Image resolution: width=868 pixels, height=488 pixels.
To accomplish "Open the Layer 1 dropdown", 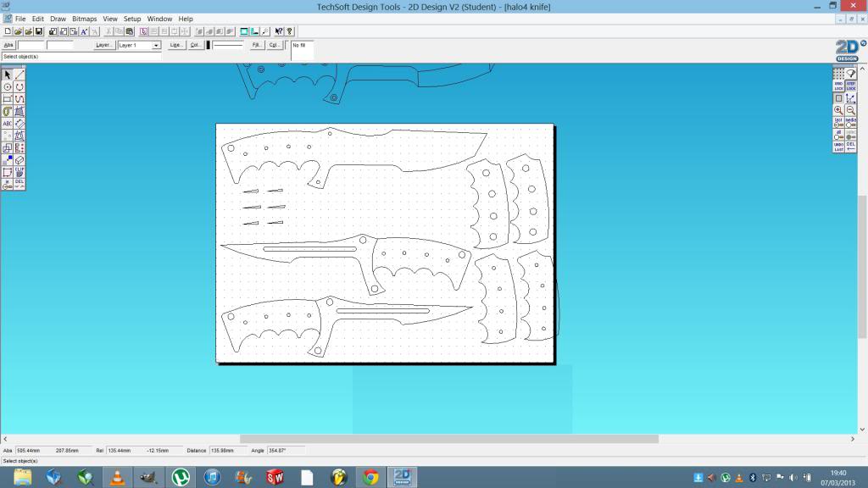I will (156, 46).
